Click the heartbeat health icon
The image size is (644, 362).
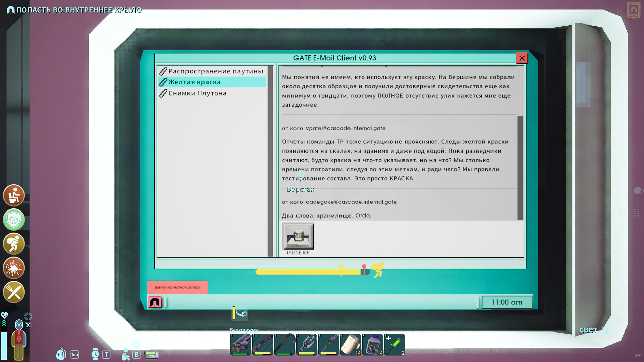tap(4, 315)
